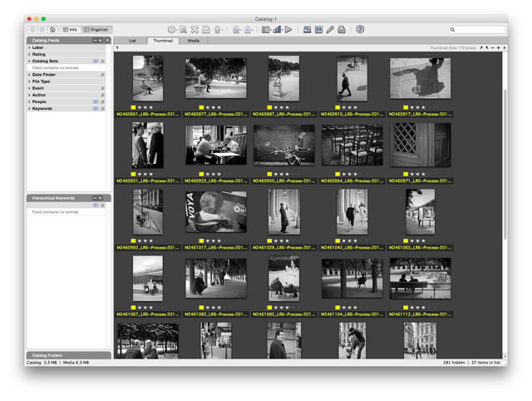Click the blue image viewer toolbar icon

[x=307, y=30]
